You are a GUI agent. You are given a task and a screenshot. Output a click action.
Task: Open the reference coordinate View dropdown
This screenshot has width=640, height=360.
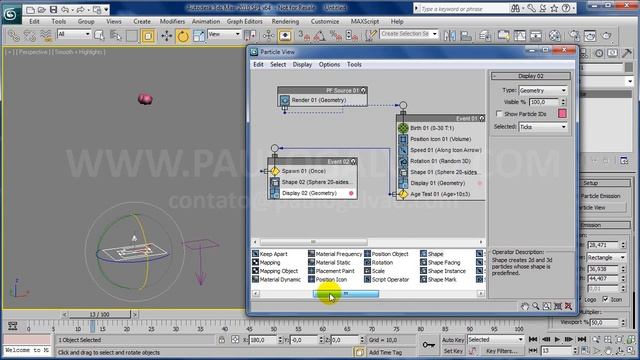pyautogui.click(x=224, y=34)
